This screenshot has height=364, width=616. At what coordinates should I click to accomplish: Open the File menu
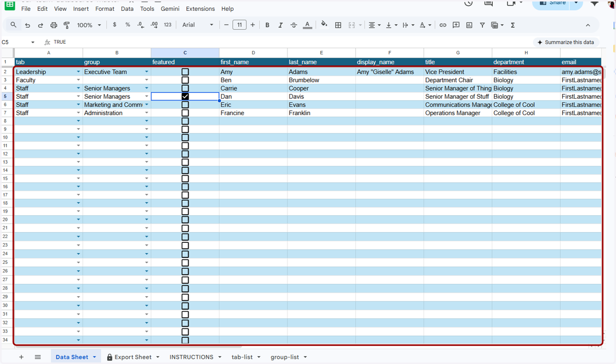click(26, 9)
